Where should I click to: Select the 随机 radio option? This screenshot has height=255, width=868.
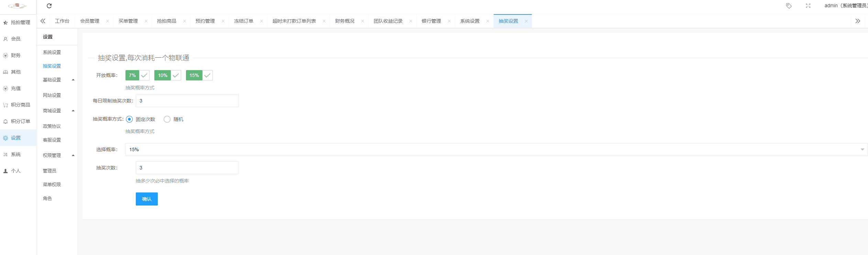(x=167, y=119)
